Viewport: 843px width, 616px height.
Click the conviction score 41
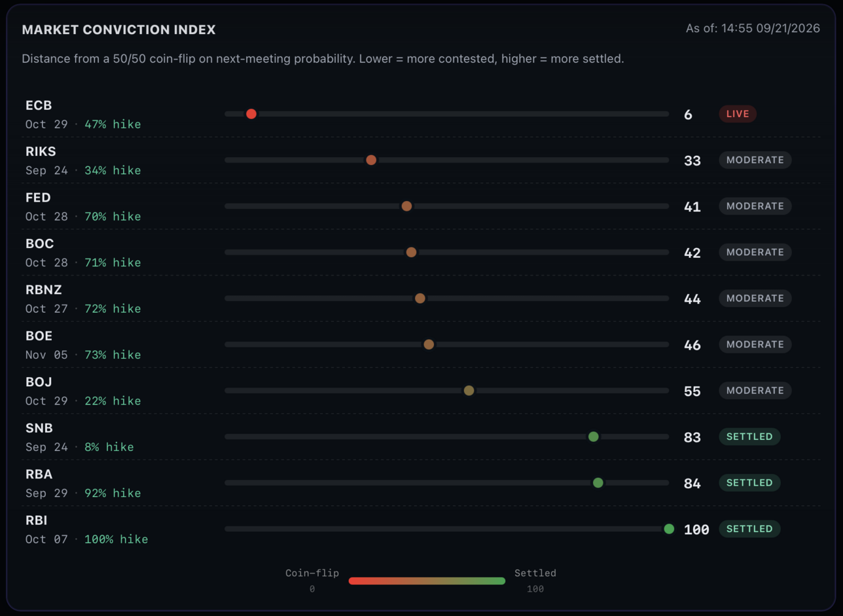pos(692,207)
